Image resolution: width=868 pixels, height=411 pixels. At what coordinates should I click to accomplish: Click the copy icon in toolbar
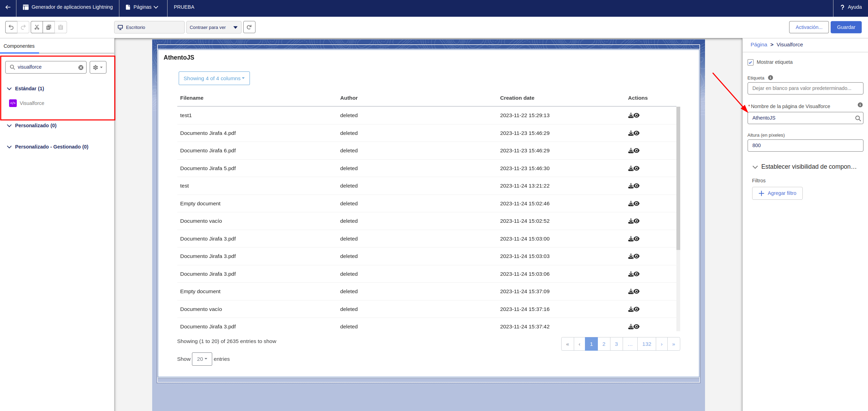pyautogui.click(x=49, y=27)
